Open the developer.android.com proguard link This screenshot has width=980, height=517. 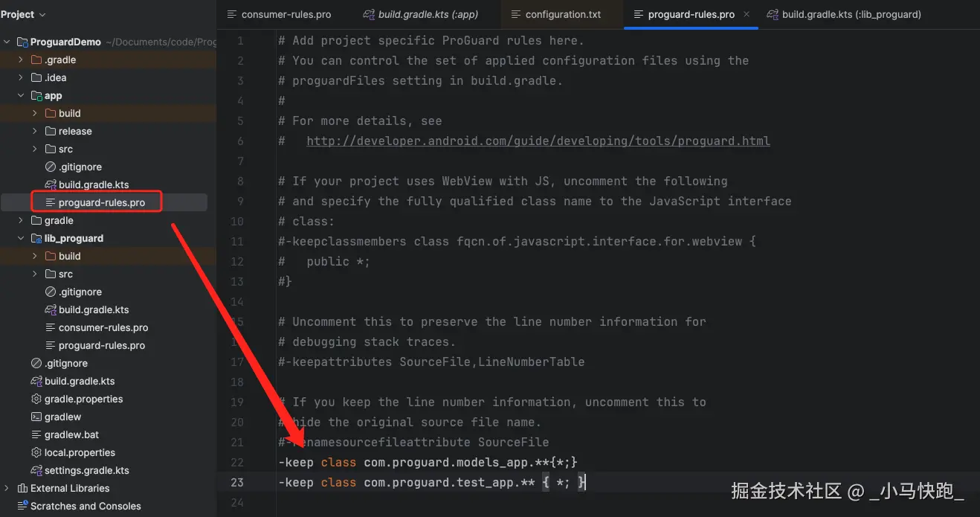(x=538, y=141)
